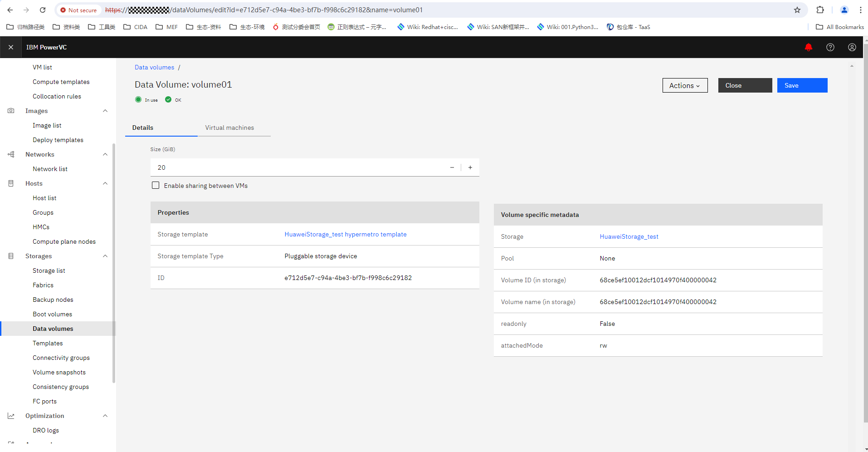Increase volume size with plus button
Viewport: 868px width, 452px height.
470,167
